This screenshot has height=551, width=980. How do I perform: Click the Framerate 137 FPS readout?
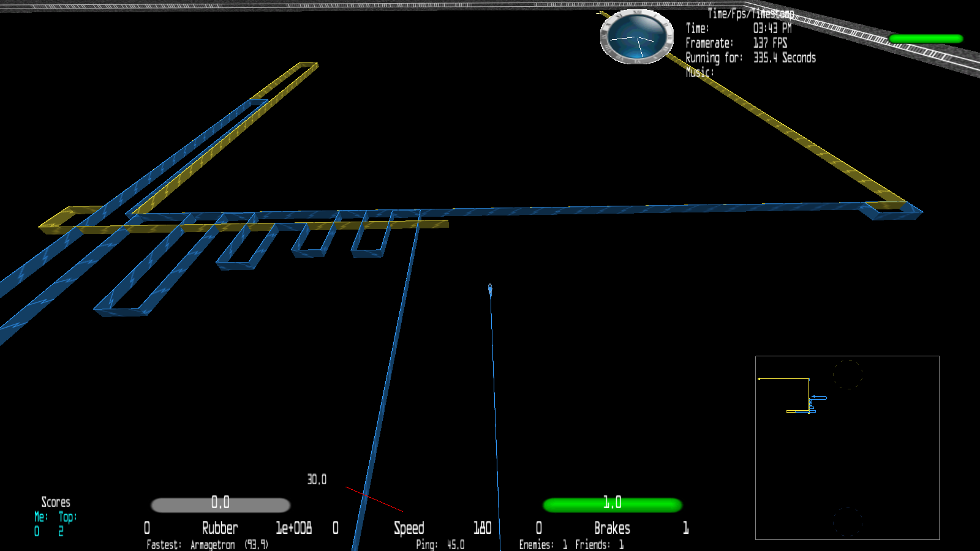pyautogui.click(x=770, y=43)
